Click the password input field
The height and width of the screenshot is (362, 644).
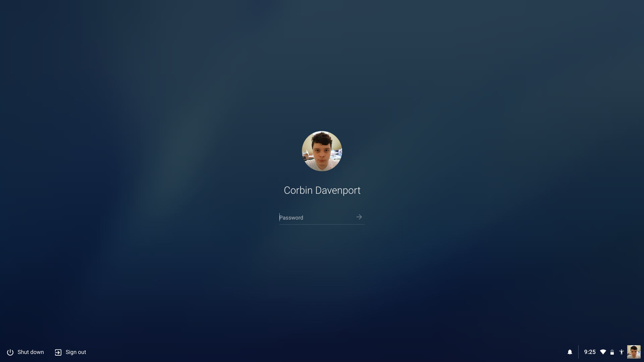coord(322,218)
